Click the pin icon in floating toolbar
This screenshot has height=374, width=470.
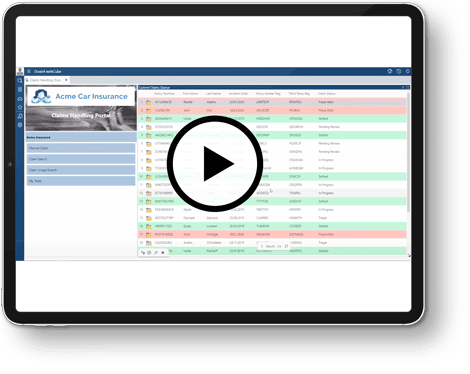tap(156, 253)
